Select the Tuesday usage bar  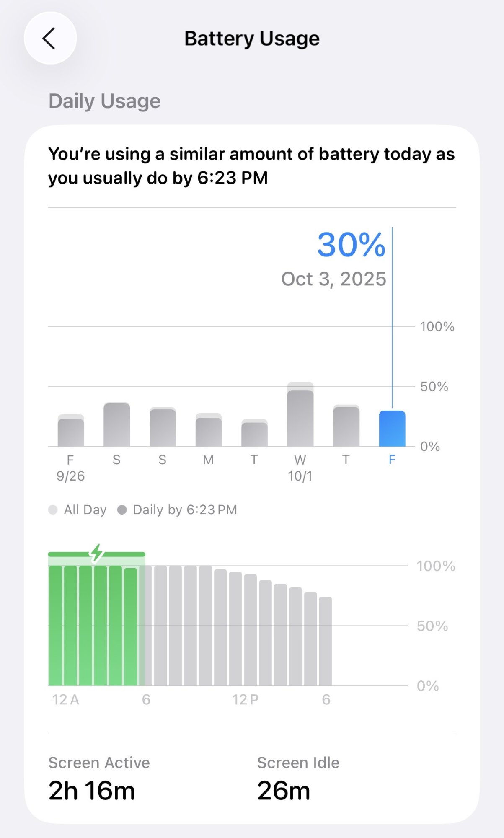click(x=254, y=434)
